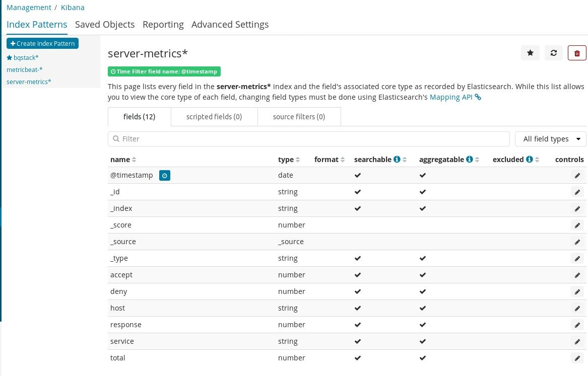Select the metricbeat-* index pattern

(25, 70)
